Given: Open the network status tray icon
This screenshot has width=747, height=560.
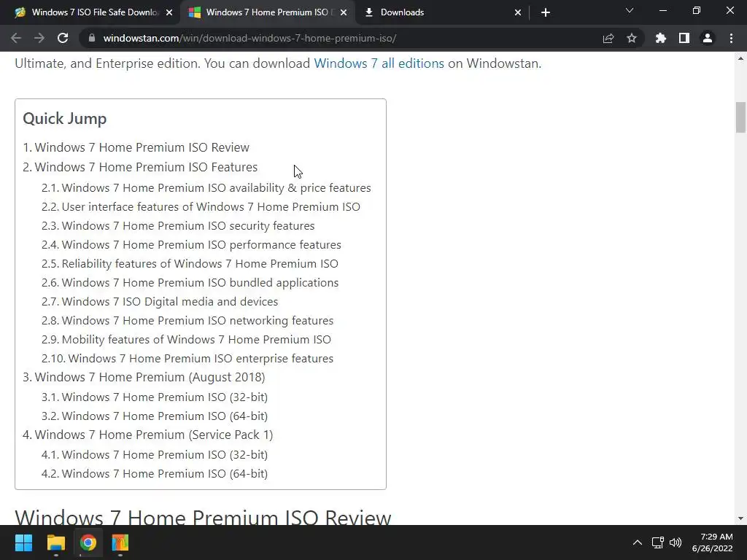Looking at the screenshot, I should click(658, 542).
